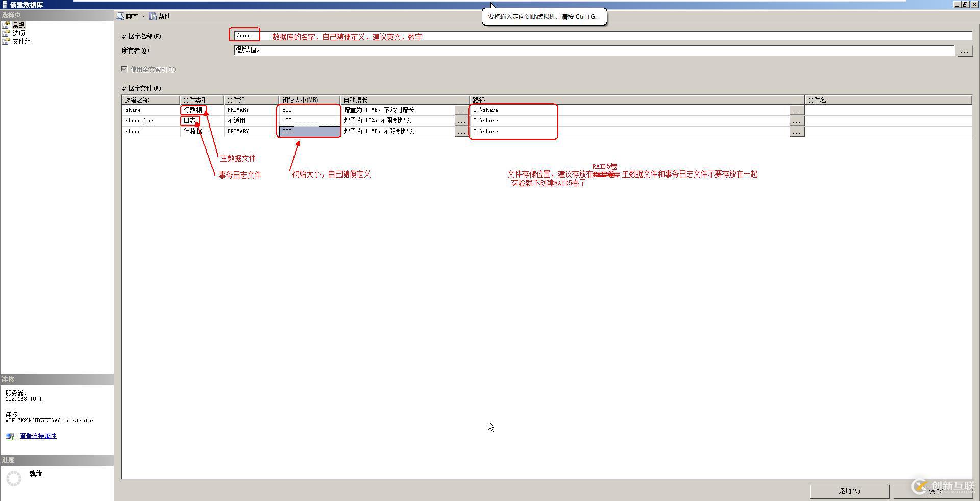Click autogrowth text in share row
This screenshot has height=501, width=980.
pos(379,110)
